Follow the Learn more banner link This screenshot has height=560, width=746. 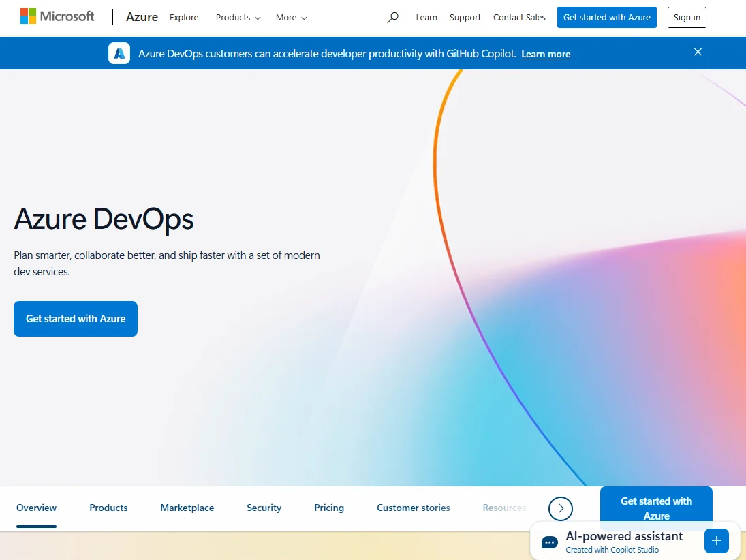coord(546,55)
